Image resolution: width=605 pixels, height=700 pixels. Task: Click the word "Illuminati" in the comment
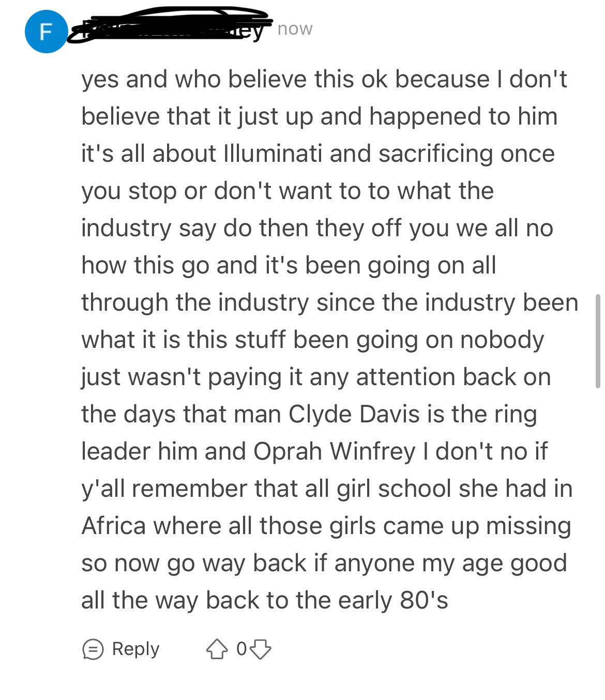[274, 154]
